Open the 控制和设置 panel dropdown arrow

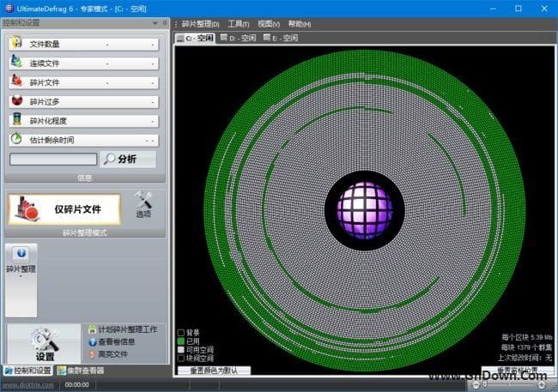[x=155, y=23]
